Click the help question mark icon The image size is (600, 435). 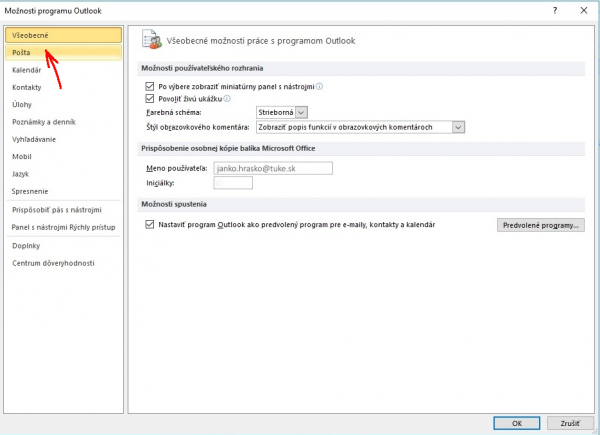(555, 11)
